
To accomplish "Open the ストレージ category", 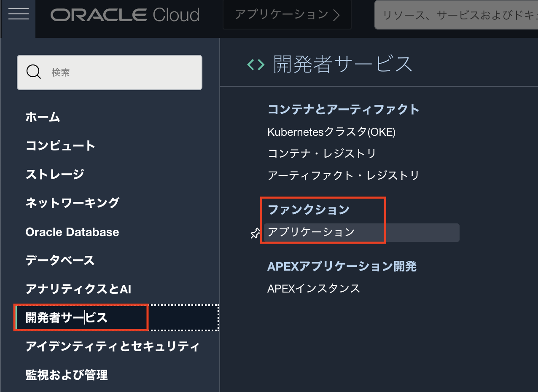I will (x=55, y=174).
